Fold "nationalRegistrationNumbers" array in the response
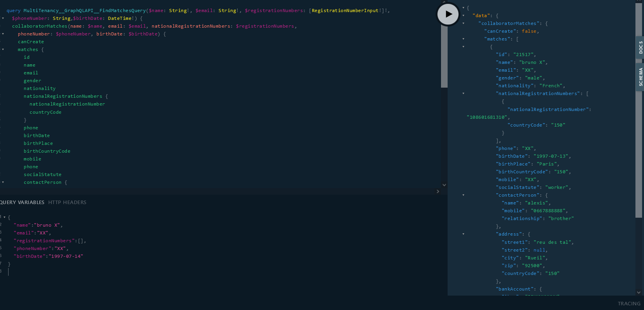 tap(463, 93)
